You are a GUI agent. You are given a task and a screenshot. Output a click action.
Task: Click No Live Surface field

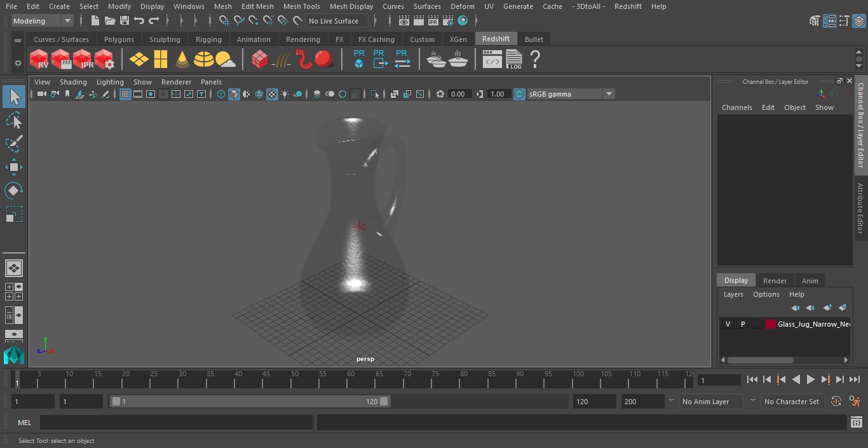coord(337,21)
